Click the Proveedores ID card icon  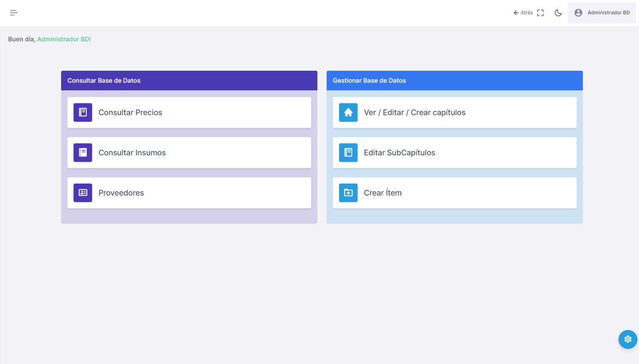point(83,193)
